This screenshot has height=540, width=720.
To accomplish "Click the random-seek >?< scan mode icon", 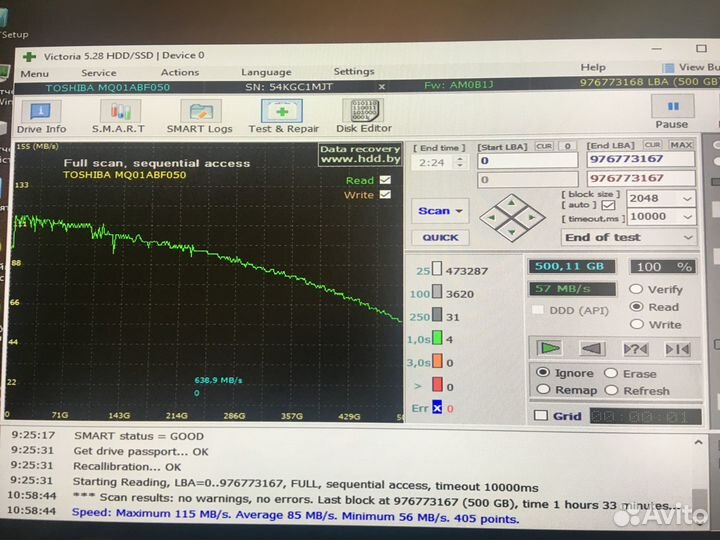I will [635, 348].
